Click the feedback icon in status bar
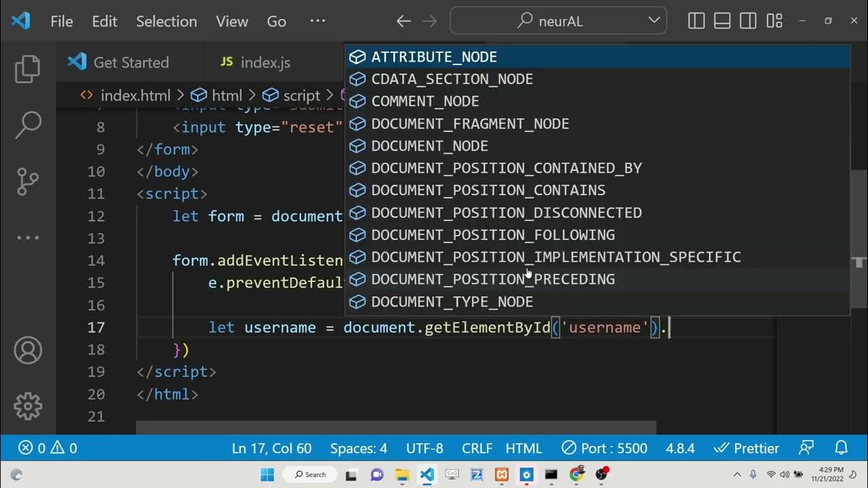868x488 pixels. tap(806, 448)
